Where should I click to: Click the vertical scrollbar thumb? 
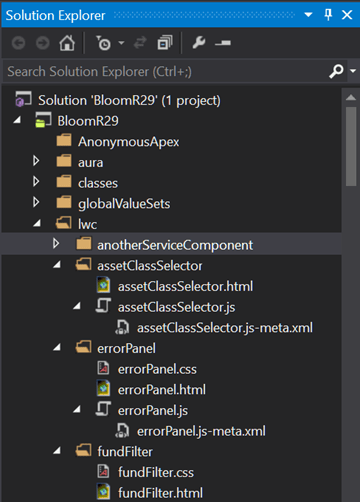click(x=351, y=146)
